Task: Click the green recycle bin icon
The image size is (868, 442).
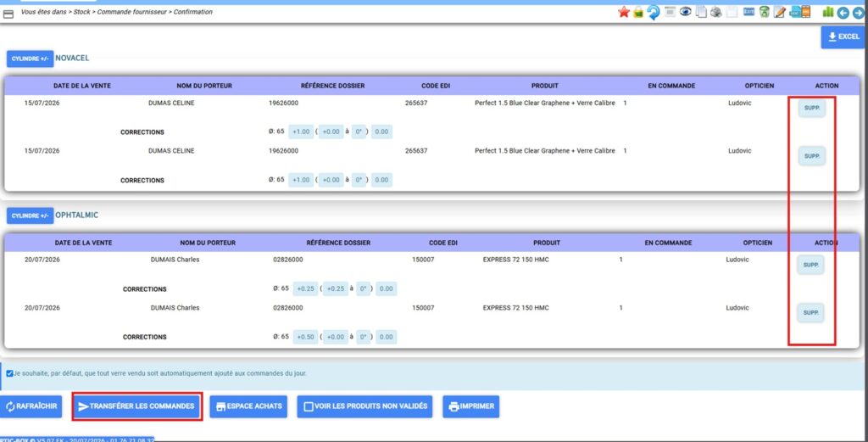Action: tap(765, 12)
